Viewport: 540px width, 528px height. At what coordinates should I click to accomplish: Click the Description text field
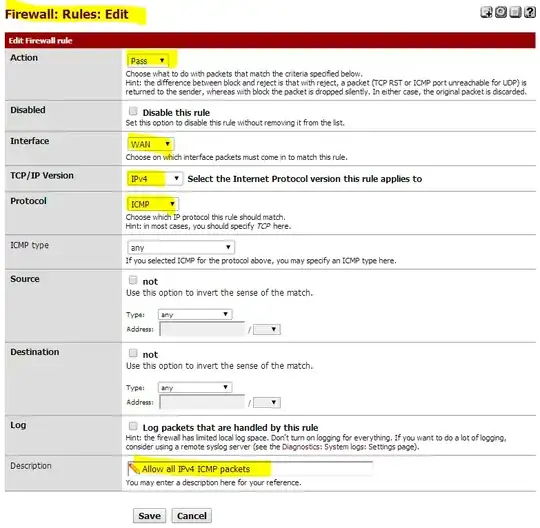pos(250,469)
